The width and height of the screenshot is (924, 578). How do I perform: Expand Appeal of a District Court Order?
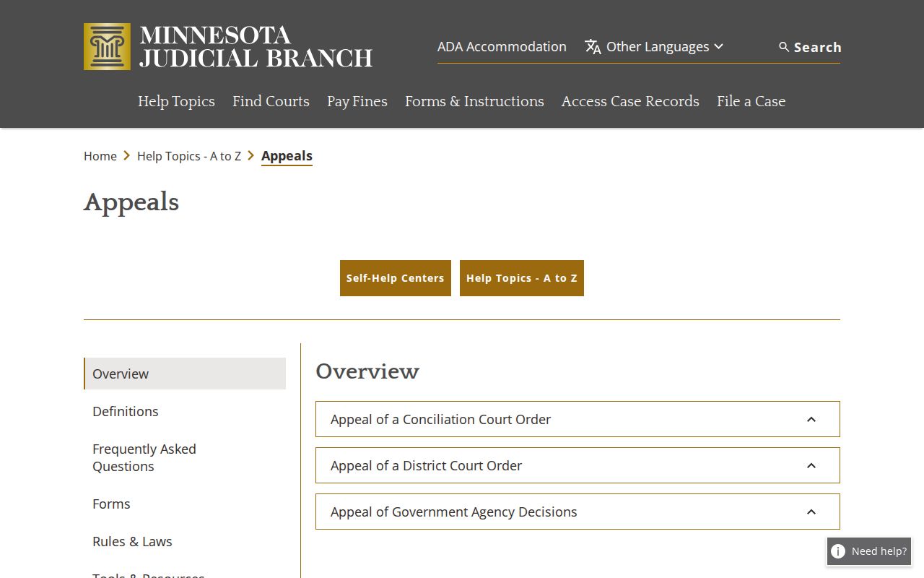[x=577, y=465]
